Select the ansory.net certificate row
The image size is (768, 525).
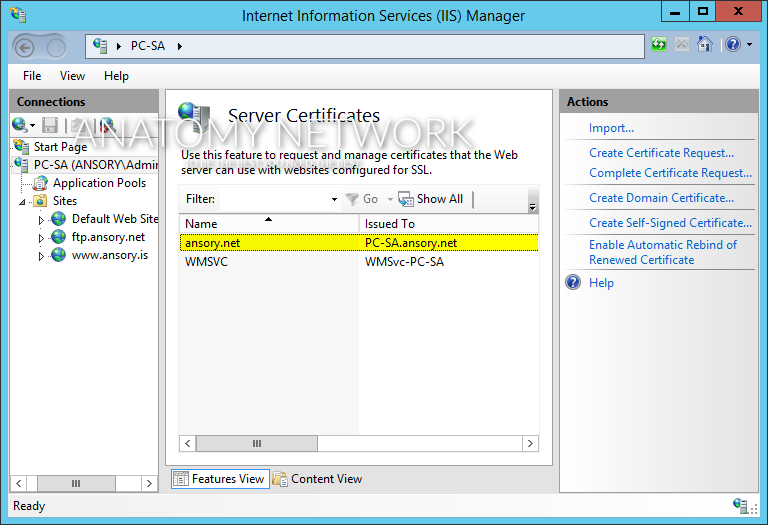tap(359, 243)
